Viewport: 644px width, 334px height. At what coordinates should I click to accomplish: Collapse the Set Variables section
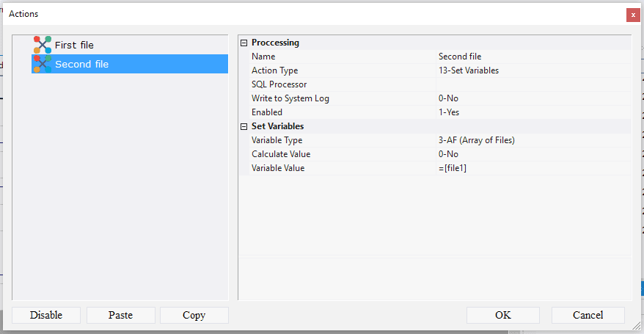pos(244,126)
